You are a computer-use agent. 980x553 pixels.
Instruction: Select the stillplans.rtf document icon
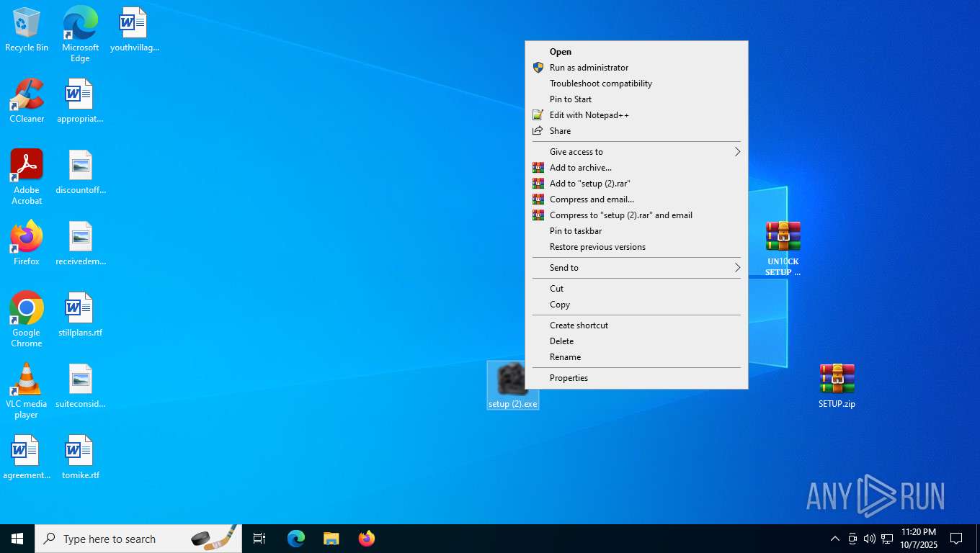[80, 315]
